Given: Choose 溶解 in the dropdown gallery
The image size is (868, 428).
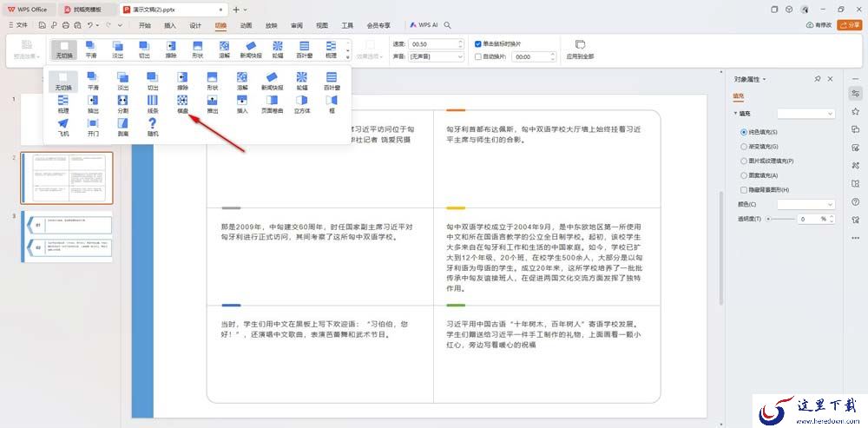Looking at the screenshot, I should [x=242, y=81].
